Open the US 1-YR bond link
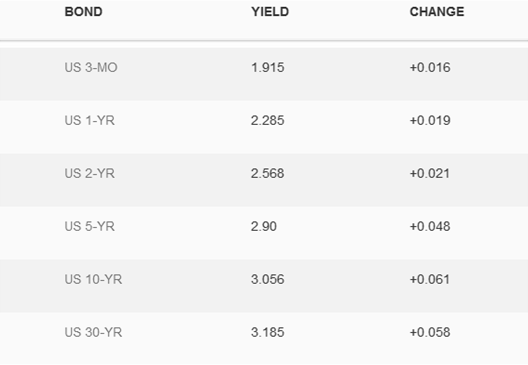528x365 pixels. click(x=90, y=121)
